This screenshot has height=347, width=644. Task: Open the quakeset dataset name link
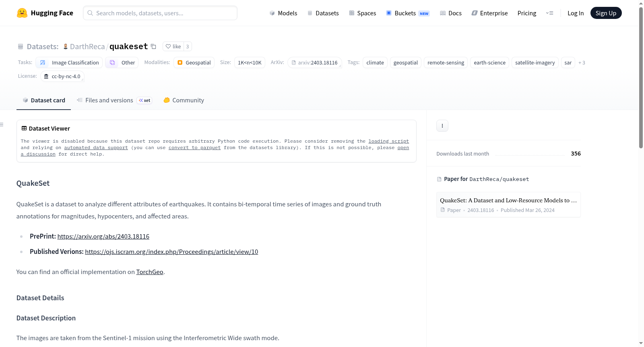pyautogui.click(x=129, y=46)
